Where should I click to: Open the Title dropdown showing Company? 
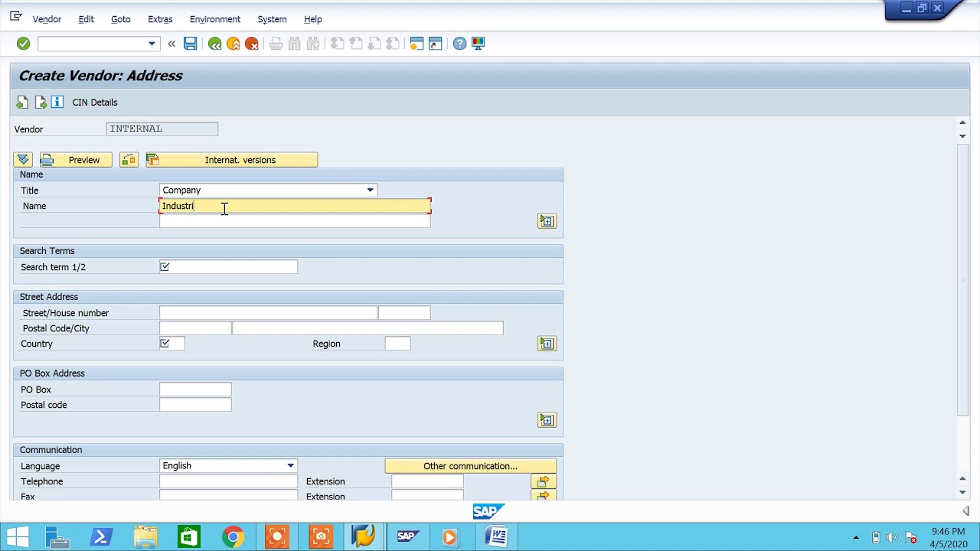tap(370, 190)
